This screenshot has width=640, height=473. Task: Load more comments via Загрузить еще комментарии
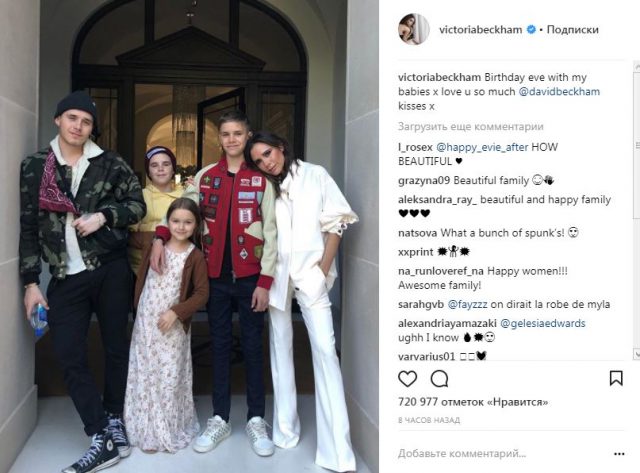471,127
